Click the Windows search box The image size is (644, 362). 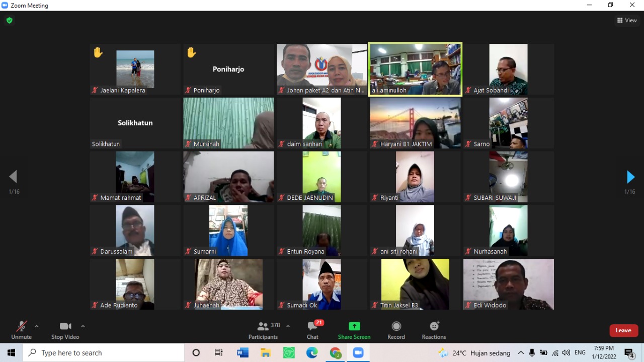(x=104, y=353)
